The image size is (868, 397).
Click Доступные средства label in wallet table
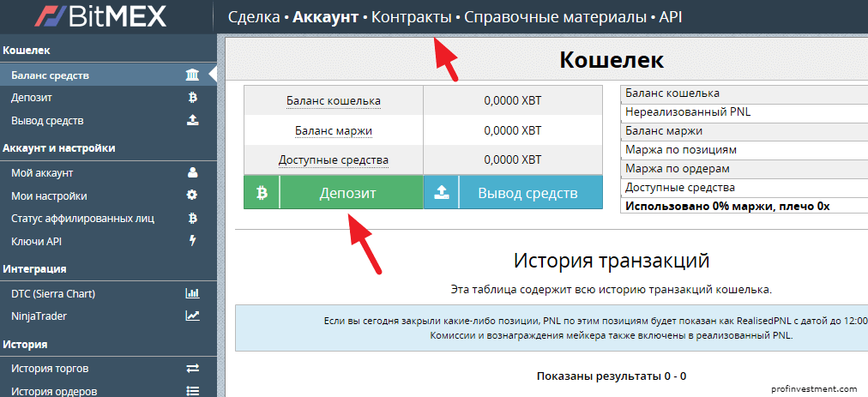click(x=334, y=160)
